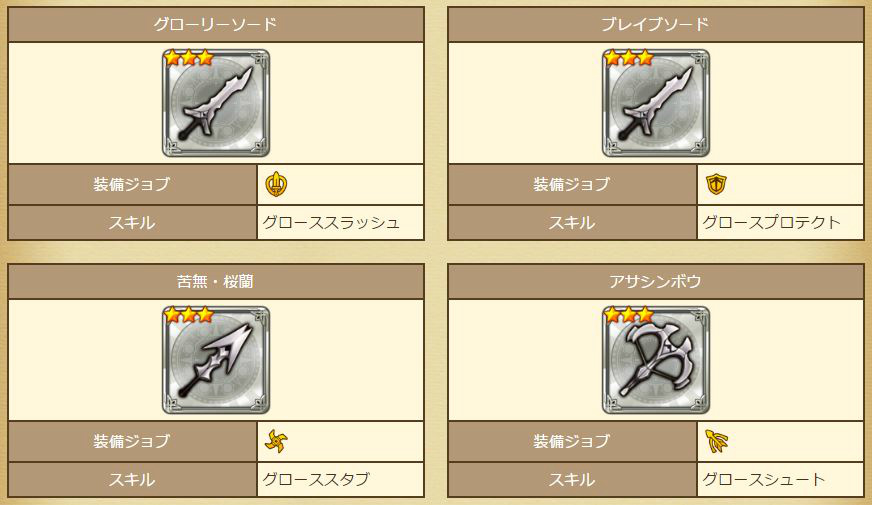Click the gold trident job icon for グローリーソード

276,184
